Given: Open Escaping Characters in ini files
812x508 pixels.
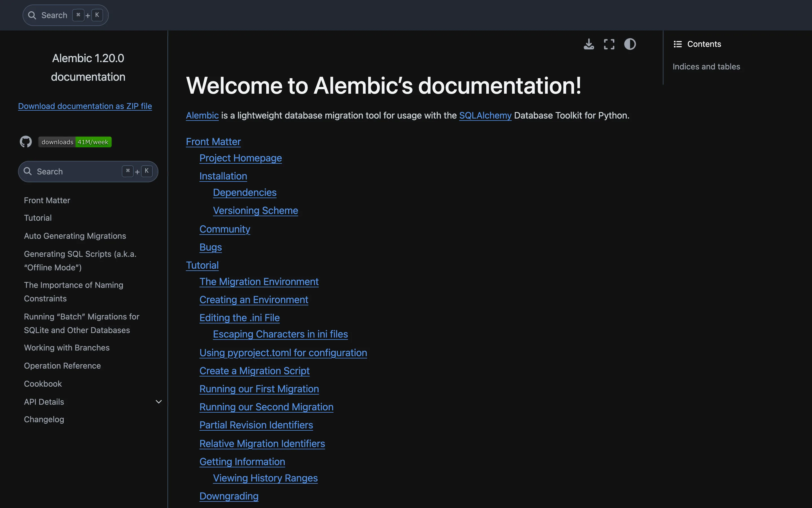Looking at the screenshot, I should click(281, 334).
